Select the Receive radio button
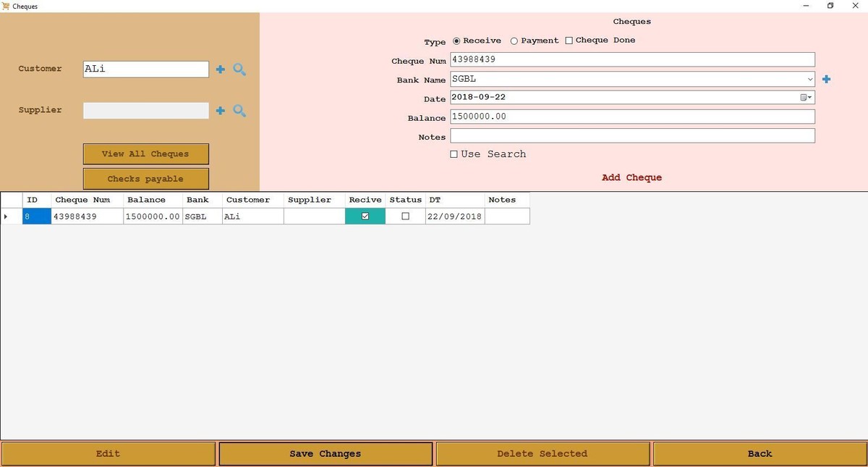868x467 pixels. (x=456, y=41)
